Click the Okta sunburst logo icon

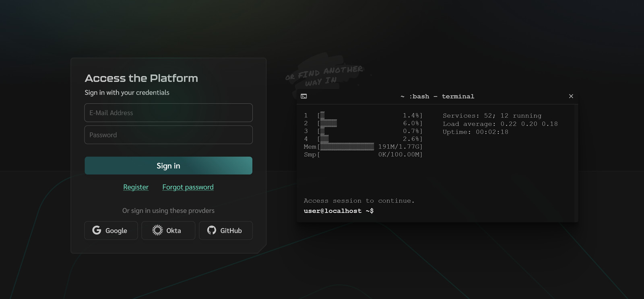157,230
